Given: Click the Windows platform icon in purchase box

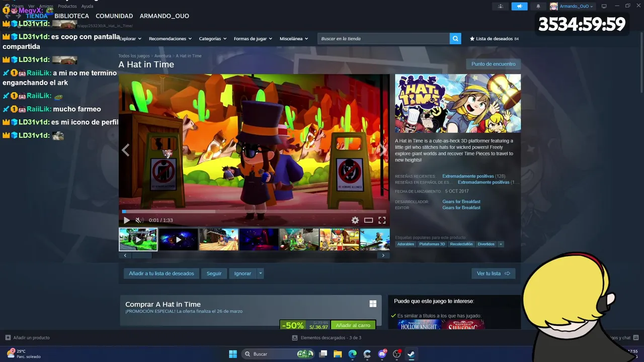Looking at the screenshot, I should pos(373,304).
